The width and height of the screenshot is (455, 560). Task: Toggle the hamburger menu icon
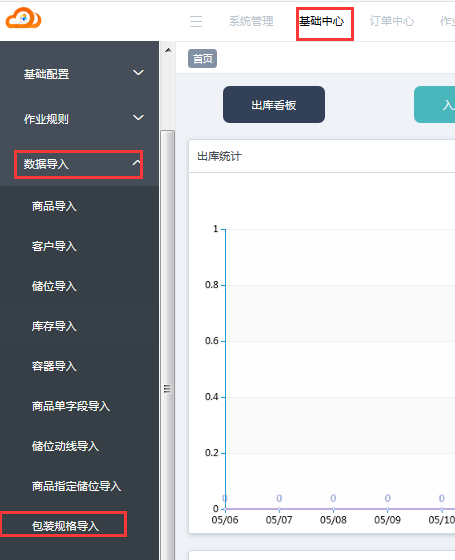(x=196, y=21)
